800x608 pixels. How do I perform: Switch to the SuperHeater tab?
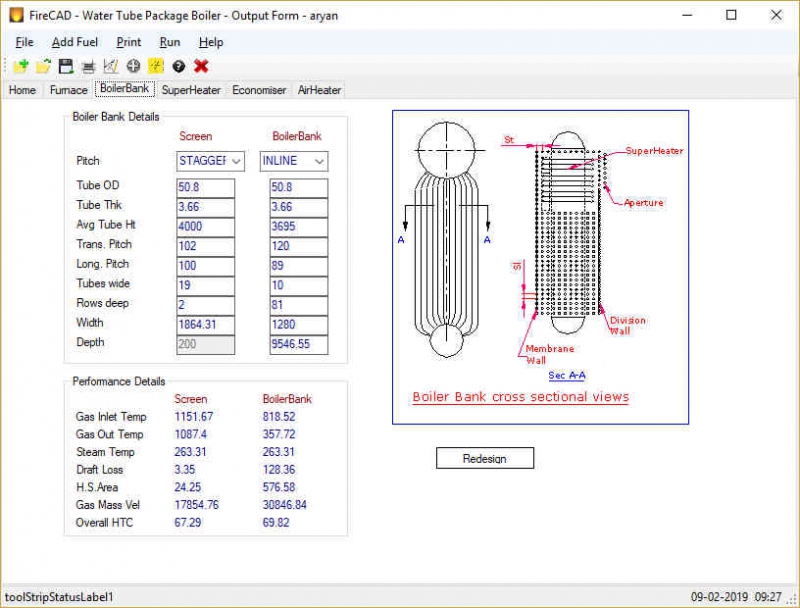[190, 90]
